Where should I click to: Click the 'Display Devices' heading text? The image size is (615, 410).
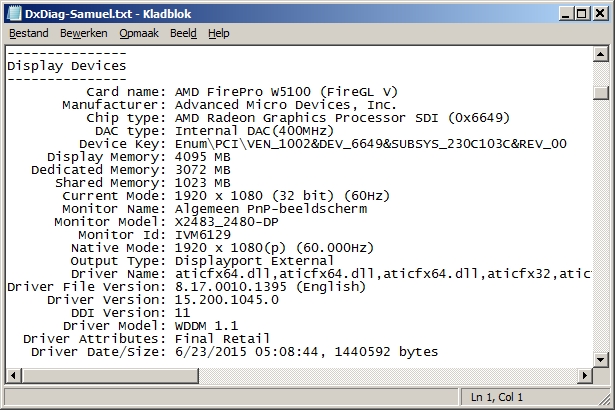(x=67, y=66)
